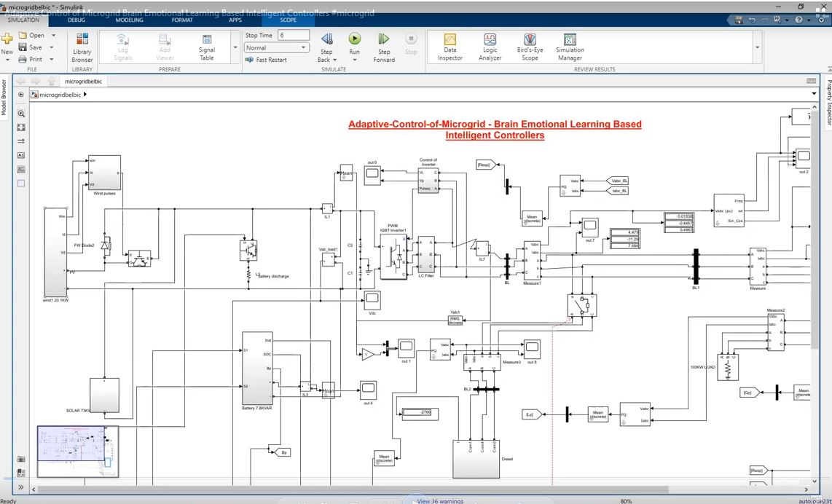Image resolution: width=832 pixels, height=504 pixels.
Task: Click the model overview minimap thumbnail
Action: [78, 452]
